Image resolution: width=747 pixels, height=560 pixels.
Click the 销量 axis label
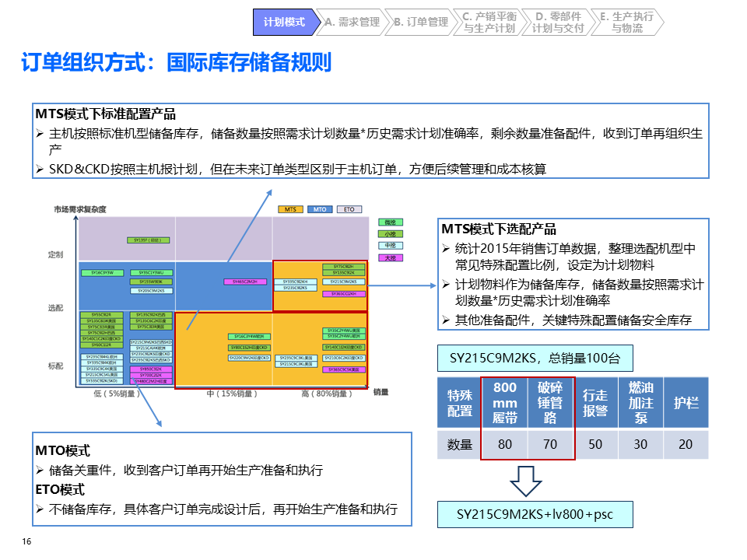381,392
